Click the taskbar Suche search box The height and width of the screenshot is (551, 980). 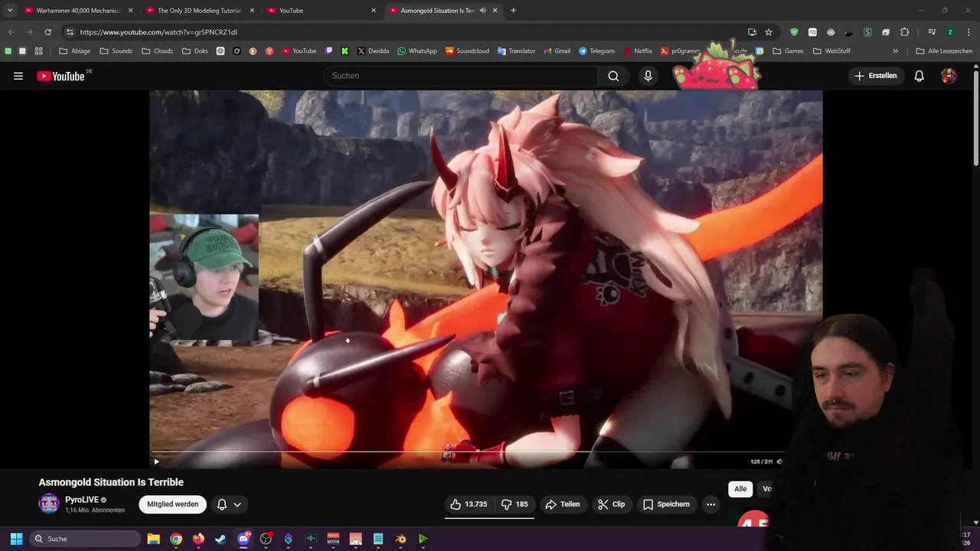86,539
